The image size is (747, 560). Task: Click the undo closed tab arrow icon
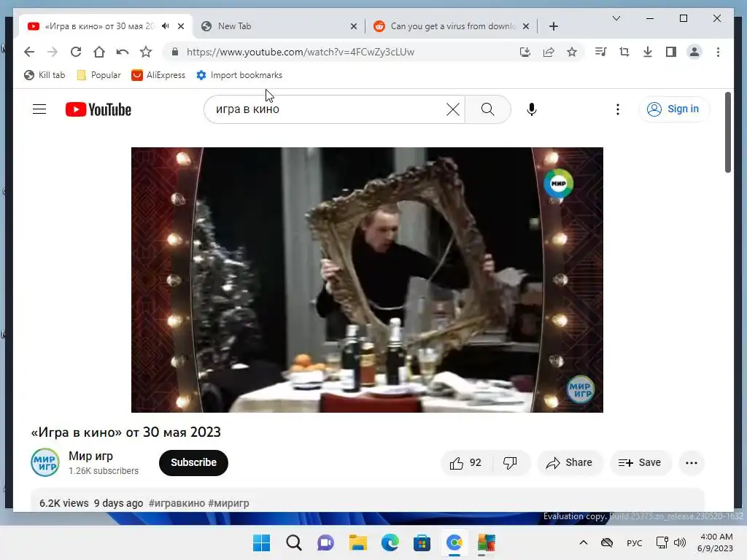[123, 52]
